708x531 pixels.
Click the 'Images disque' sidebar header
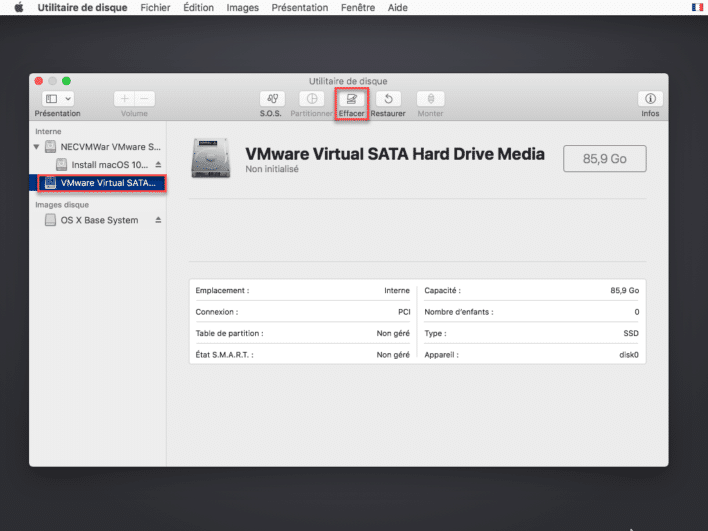tap(62, 205)
